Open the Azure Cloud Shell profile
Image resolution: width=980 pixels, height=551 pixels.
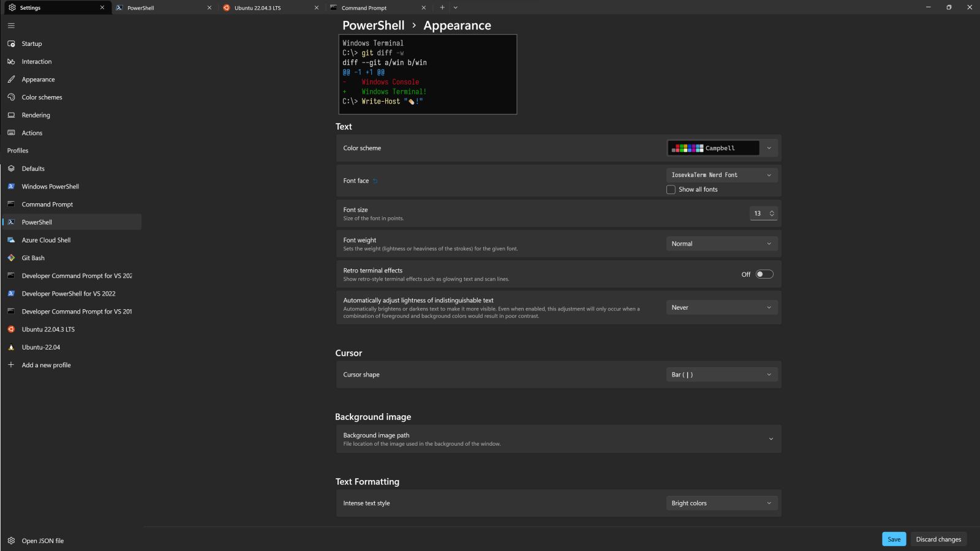pos(47,240)
